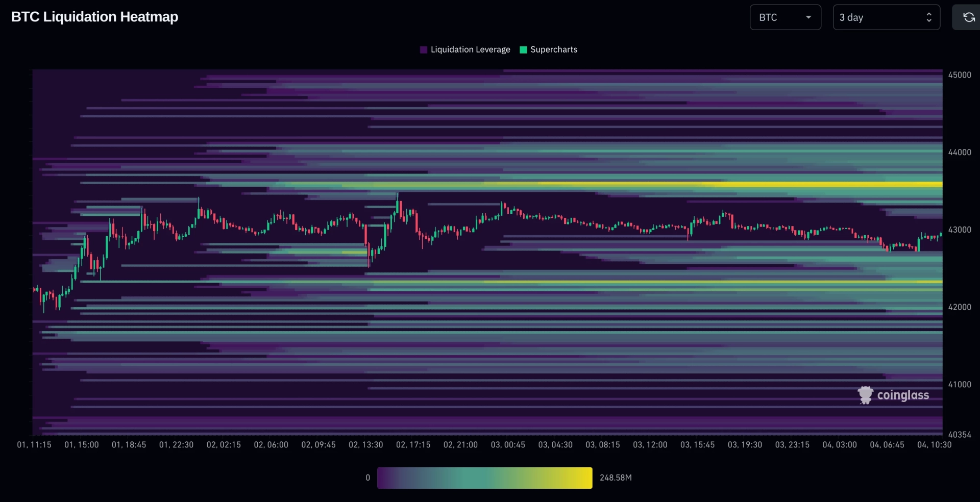Click the purple Liquidation Leverage legend swatch
980x502 pixels.
click(424, 49)
